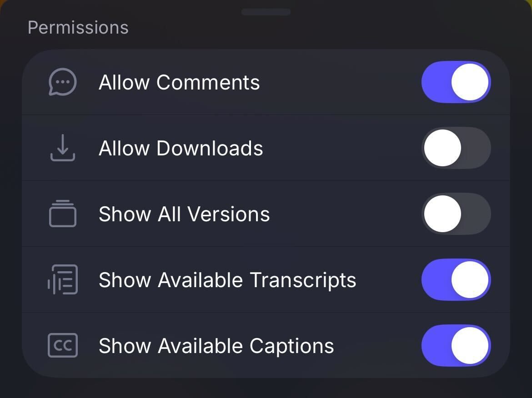532x398 pixels.
Task: Tap the Show Available Transcripts label
Action: pos(227,280)
